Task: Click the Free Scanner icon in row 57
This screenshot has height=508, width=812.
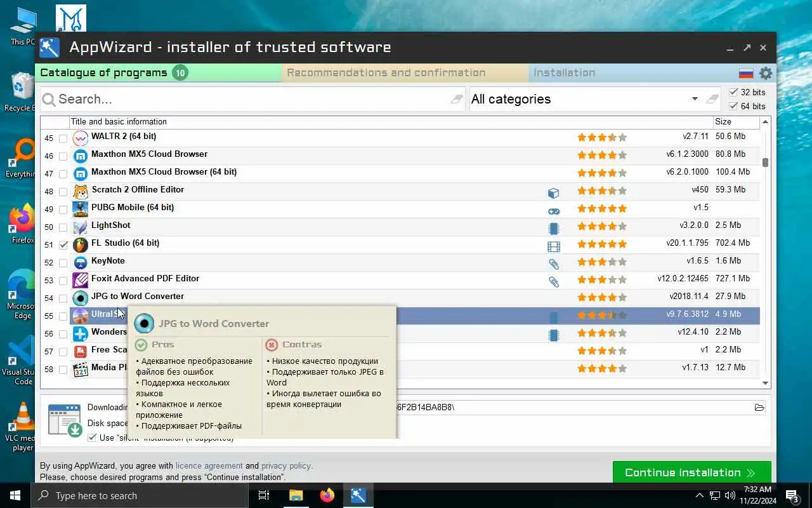Action: [80, 351]
